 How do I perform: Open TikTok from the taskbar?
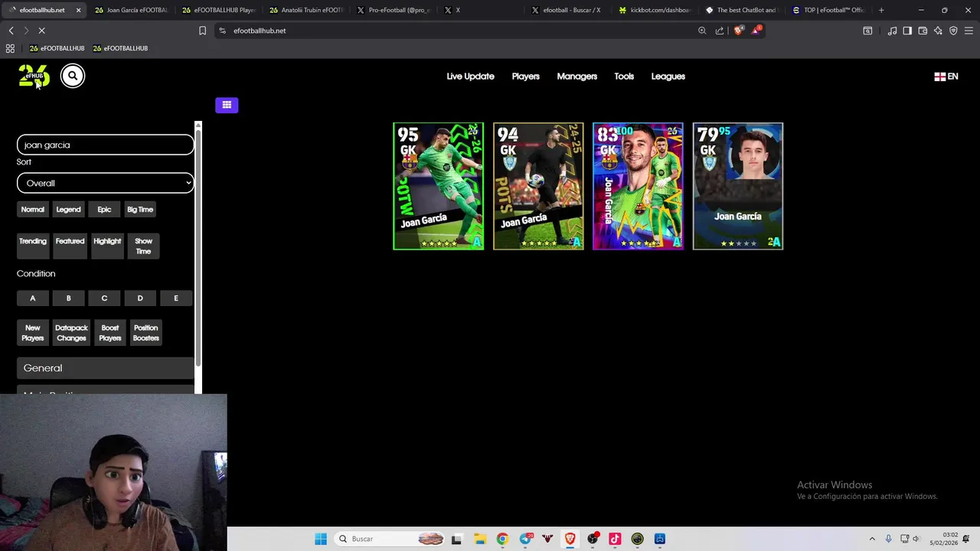(615, 539)
